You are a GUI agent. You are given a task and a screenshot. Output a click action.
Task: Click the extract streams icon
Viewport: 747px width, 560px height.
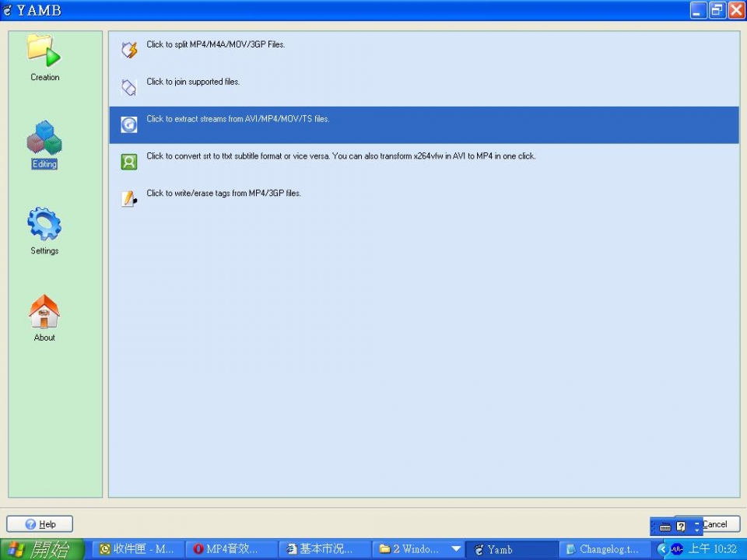click(x=129, y=124)
